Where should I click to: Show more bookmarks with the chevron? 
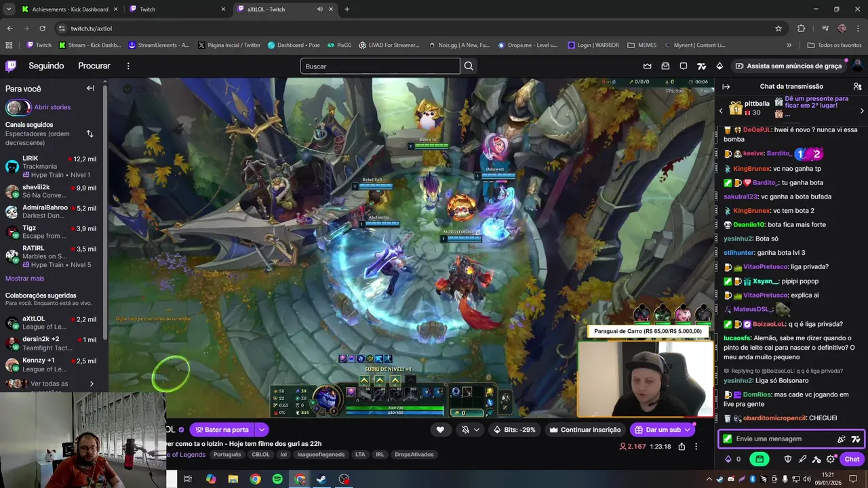pos(789,45)
